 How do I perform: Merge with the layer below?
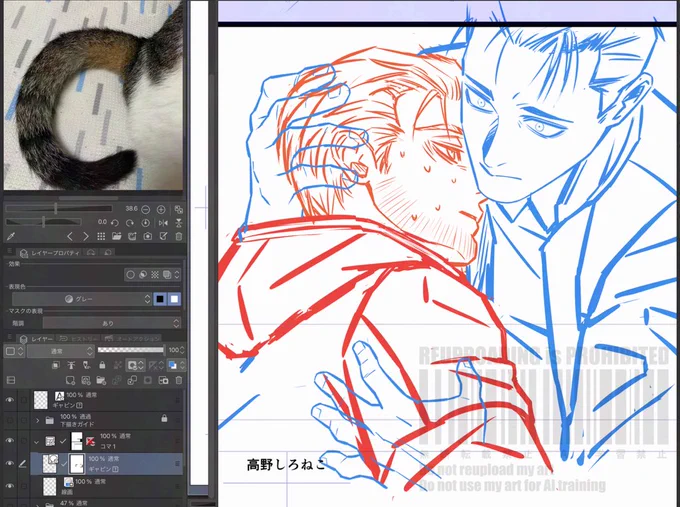132,380
